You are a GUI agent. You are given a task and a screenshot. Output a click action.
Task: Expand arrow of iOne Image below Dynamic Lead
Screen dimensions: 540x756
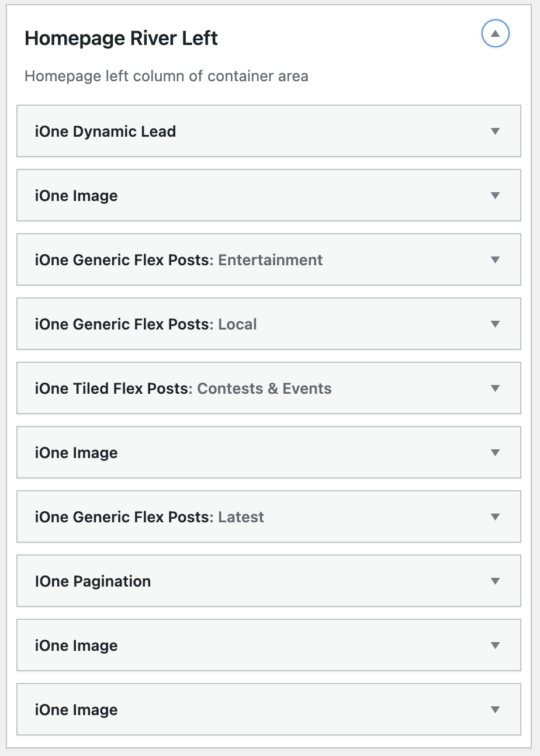pyautogui.click(x=496, y=196)
